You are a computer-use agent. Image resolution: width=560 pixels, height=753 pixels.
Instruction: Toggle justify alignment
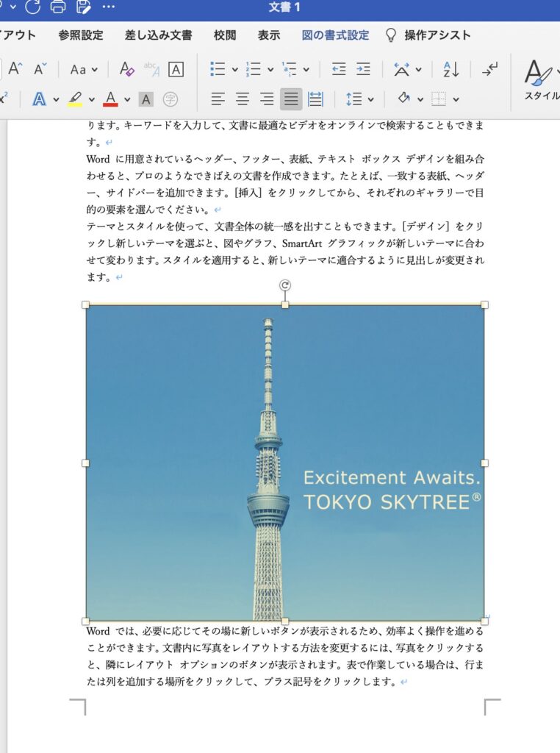click(x=291, y=99)
